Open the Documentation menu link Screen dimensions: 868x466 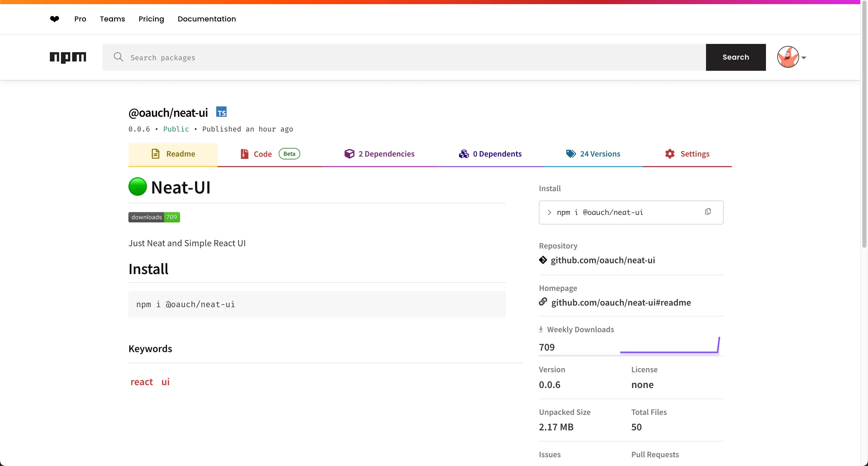pyautogui.click(x=207, y=19)
